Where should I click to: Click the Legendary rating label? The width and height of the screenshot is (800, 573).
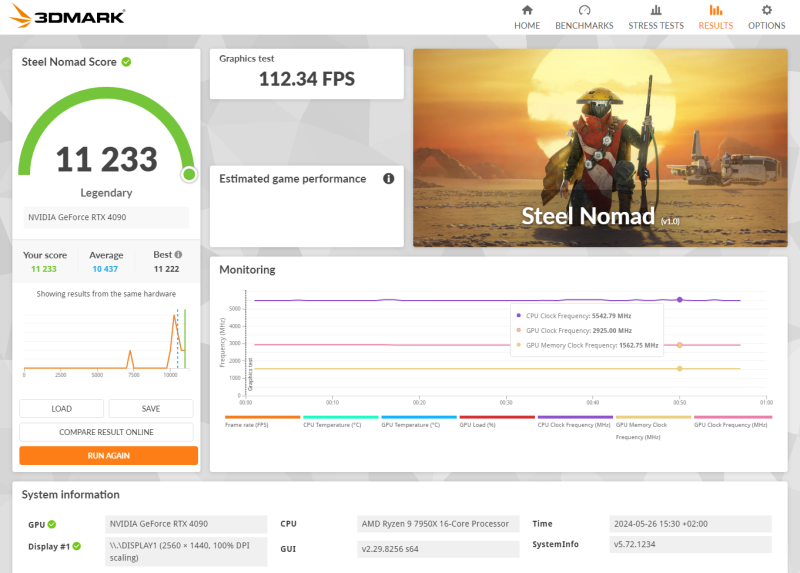106,193
